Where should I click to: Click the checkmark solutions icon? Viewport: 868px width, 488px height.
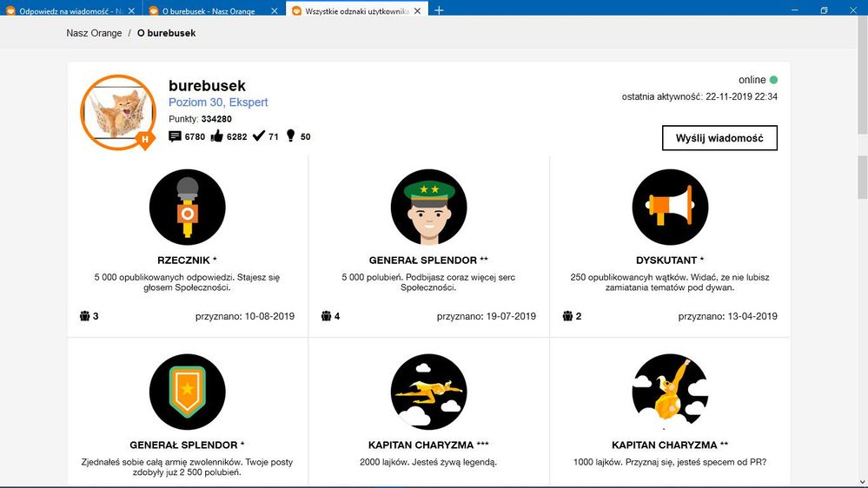click(x=258, y=136)
